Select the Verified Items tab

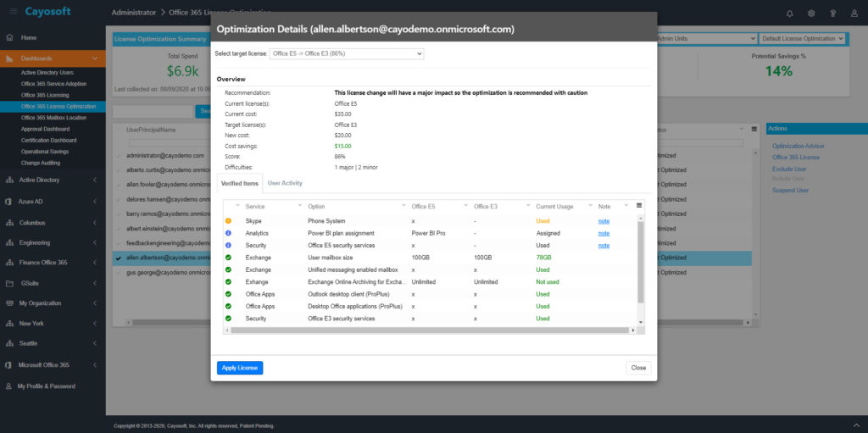[x=239, y=183]
